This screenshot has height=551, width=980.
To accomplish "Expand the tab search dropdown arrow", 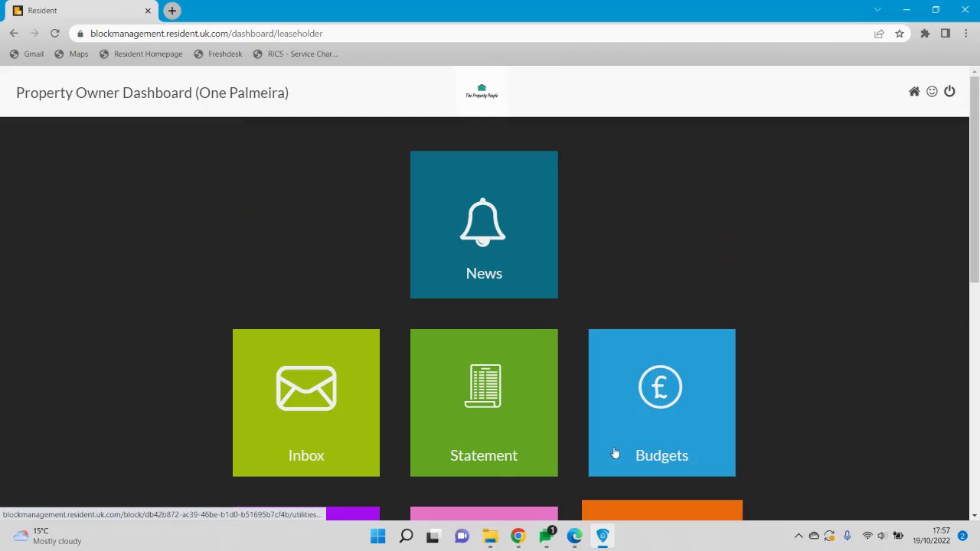I will pyautogui.click(x=877, y=10).
